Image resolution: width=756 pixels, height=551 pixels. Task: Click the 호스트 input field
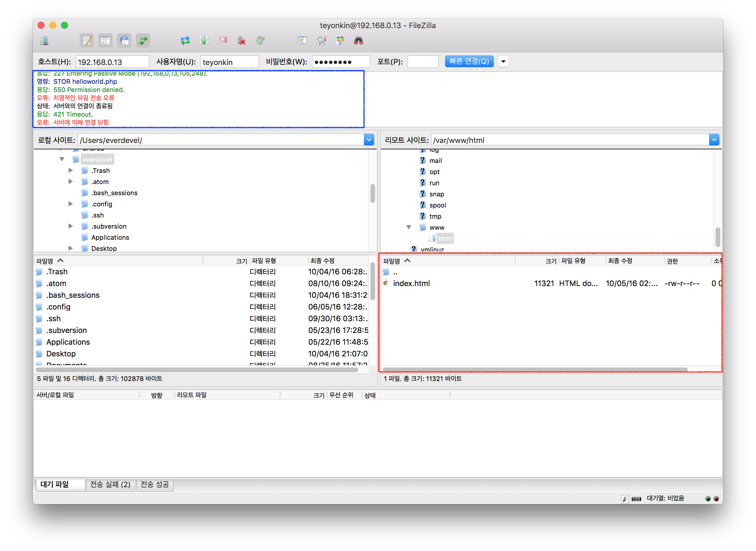[113, 62]
